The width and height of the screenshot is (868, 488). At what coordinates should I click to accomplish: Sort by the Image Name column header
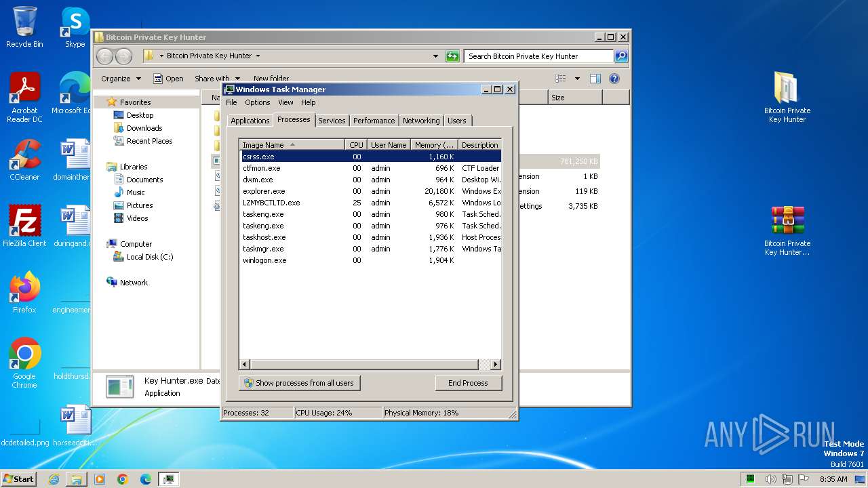(x=292, y=145)
